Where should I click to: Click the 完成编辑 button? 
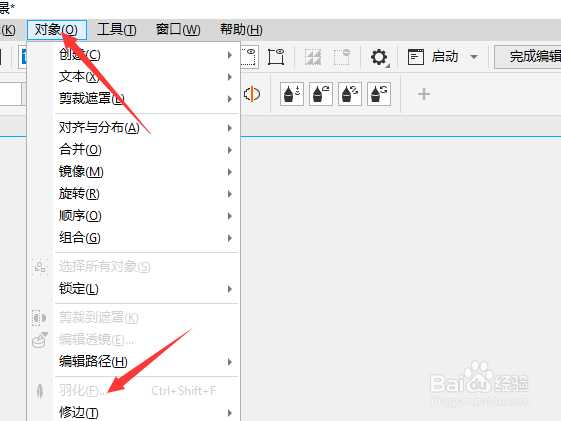coord(528,57)
